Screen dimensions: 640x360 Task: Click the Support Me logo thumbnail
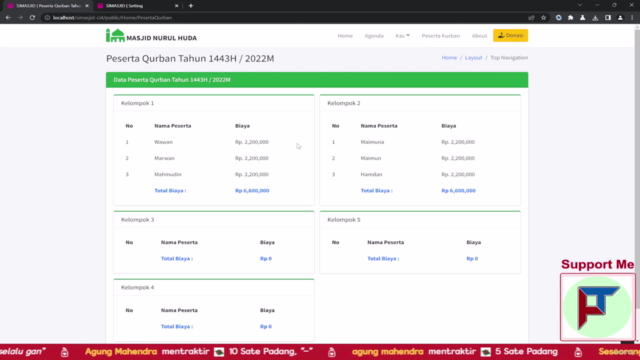tap(598, 307)
